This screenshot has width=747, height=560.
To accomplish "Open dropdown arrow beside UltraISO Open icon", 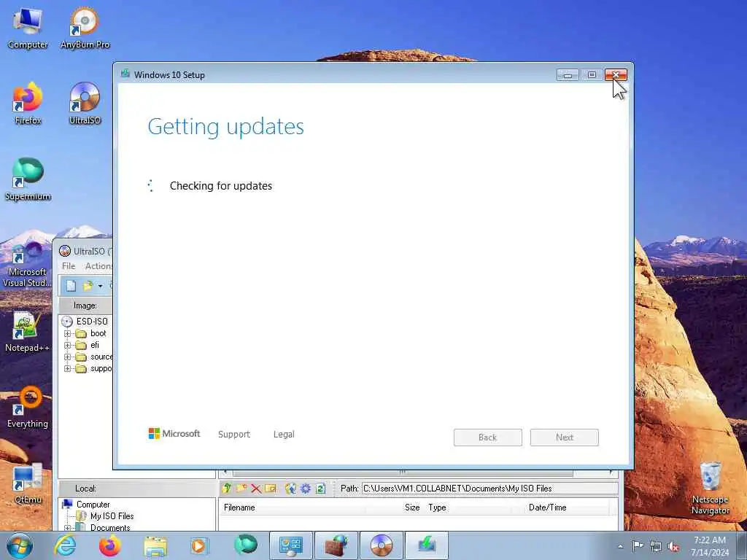I will [x=100, y=286].
